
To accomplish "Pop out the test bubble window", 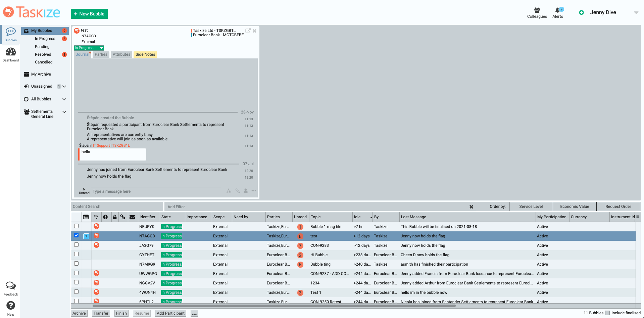I will click(x=248, y=31).
